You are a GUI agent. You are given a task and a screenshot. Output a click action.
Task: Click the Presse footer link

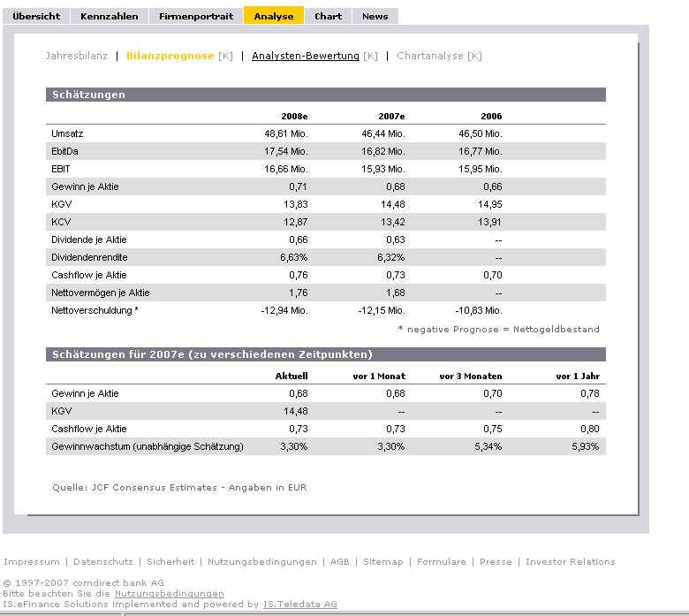click(496, 562)
